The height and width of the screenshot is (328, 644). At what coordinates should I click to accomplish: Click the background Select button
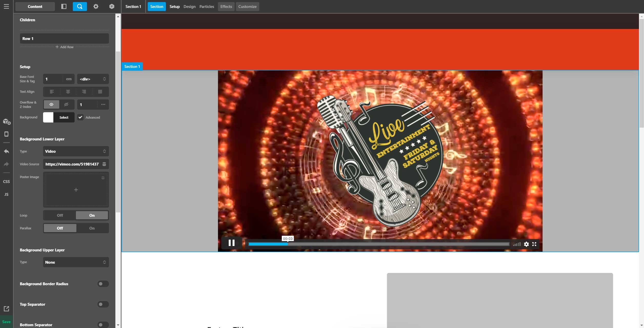coord(64,117)
